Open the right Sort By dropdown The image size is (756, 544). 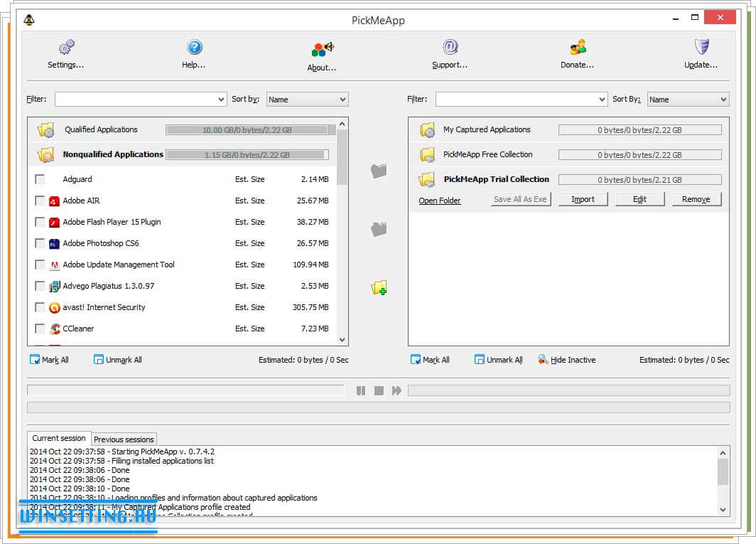[x=688, y=100]
